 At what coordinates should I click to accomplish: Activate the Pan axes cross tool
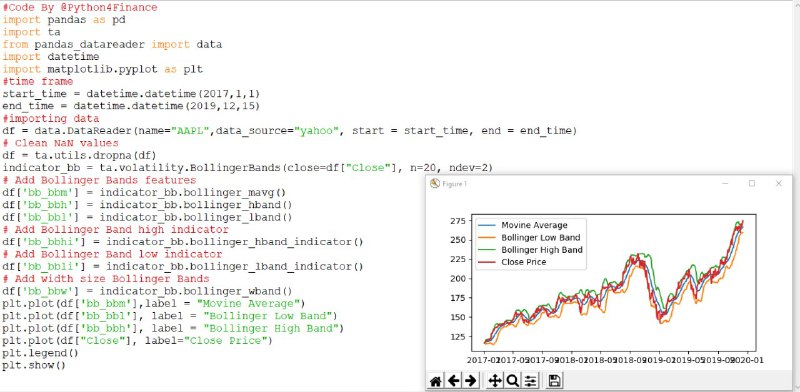(494, 381)
